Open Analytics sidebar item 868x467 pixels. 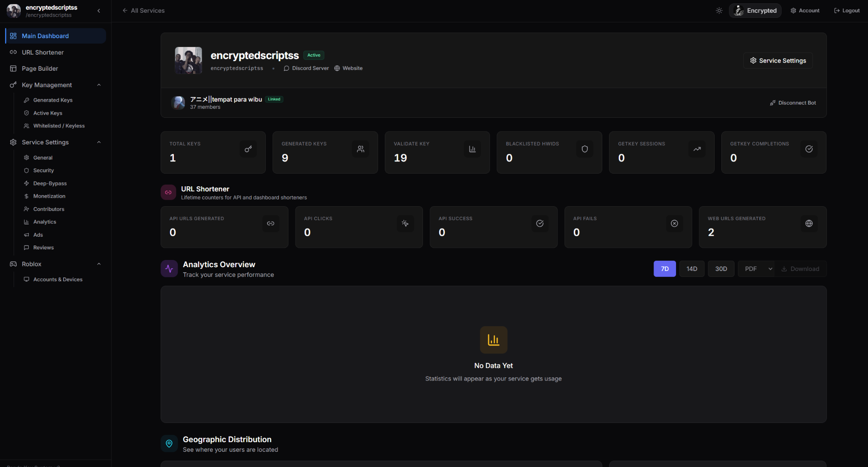pyautogui.click(x=45, y=222)
